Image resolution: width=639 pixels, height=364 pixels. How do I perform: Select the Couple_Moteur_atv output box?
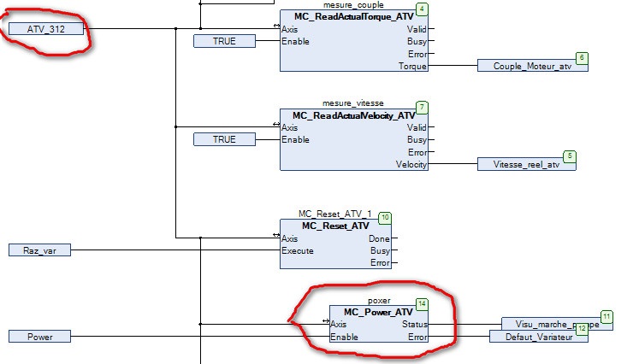pos(532,66)
